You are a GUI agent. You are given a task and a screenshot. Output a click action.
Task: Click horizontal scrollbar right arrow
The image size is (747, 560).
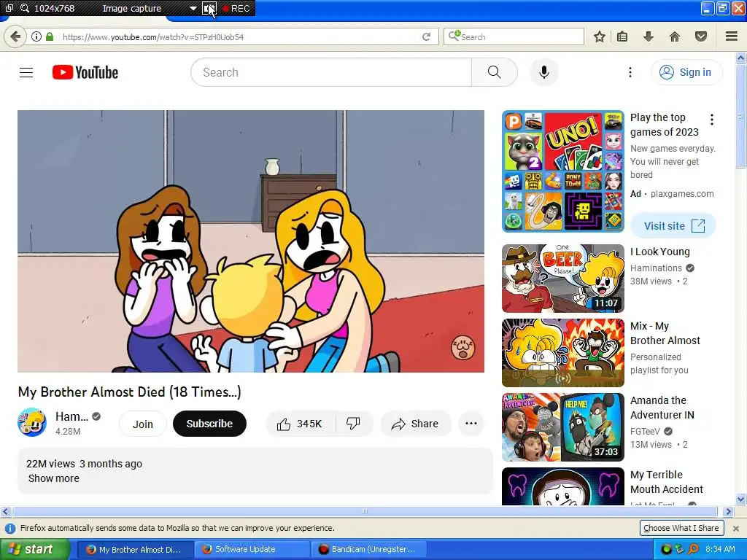(728, 511)
